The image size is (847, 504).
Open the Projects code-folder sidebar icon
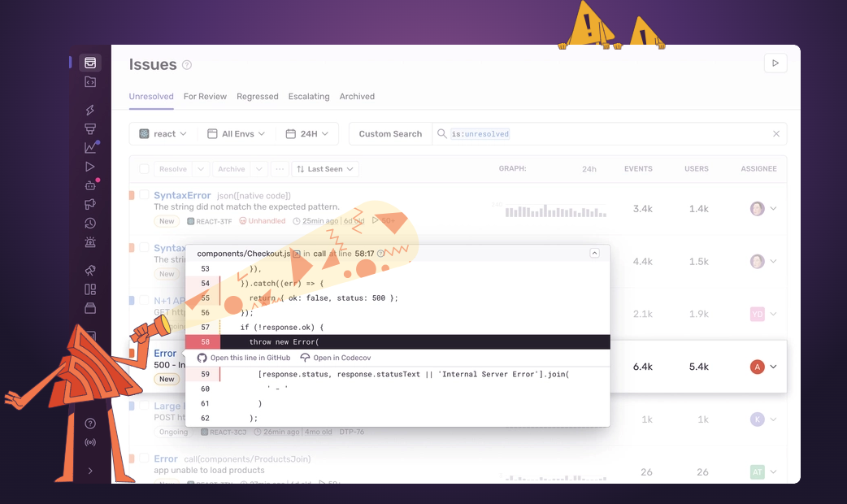coord(90,82)
